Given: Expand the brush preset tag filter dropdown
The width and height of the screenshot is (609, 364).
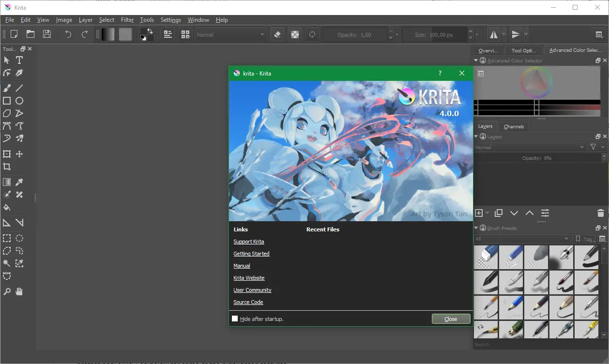Looking at the screenshot, I should [521, 239].
